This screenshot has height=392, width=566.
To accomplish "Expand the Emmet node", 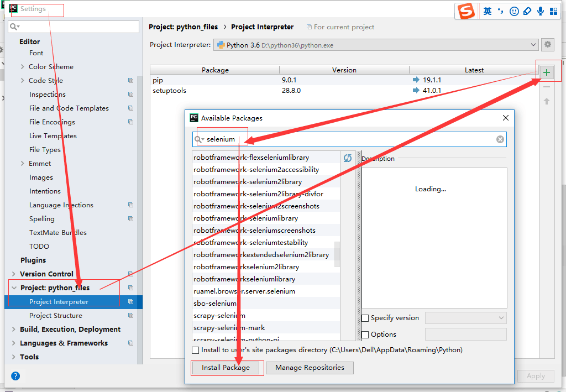I will point(22,164).
